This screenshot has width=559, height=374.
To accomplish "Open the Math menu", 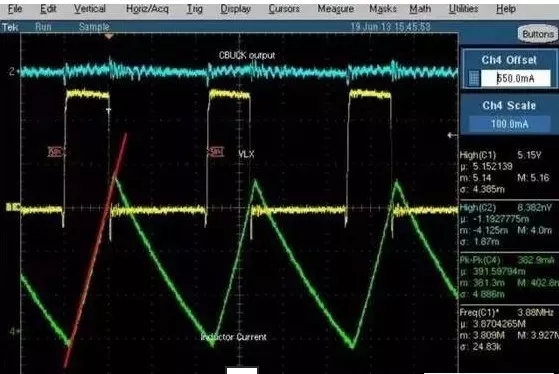I will tap(420, 9).
